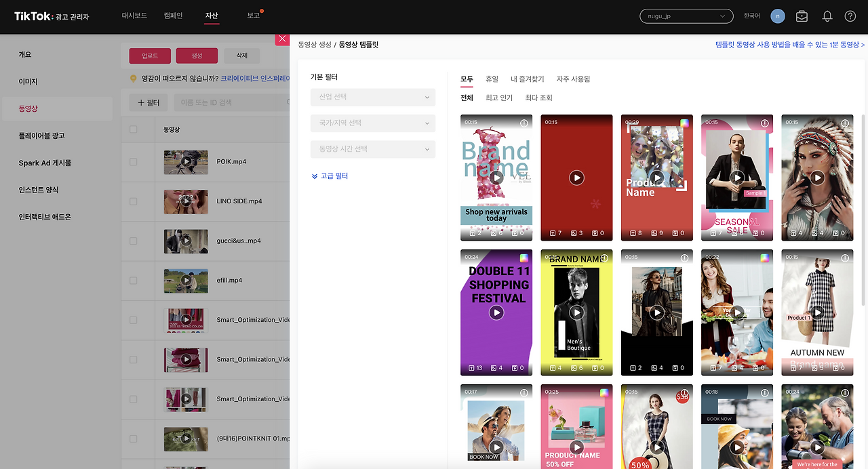Open the help question mark icon

[850, 16]
